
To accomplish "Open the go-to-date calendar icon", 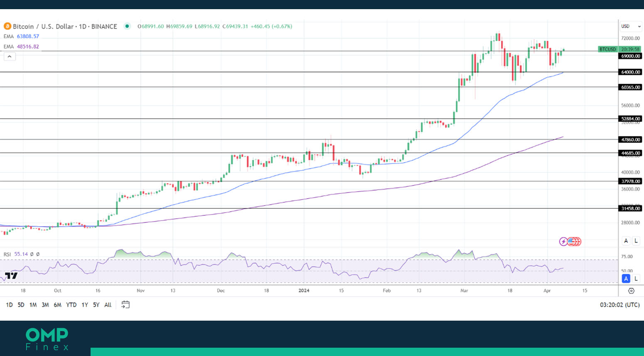I will pos(125,305).
